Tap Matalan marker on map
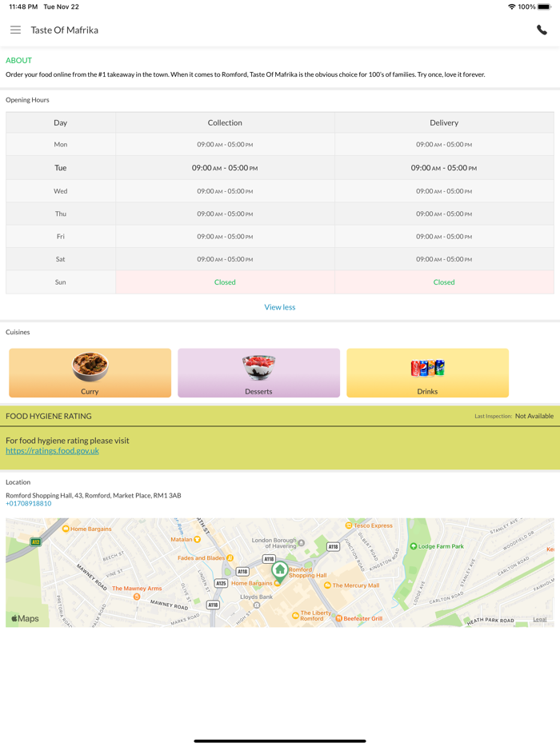The height and width of the screenshot is (747, 560). coord(197,539)
